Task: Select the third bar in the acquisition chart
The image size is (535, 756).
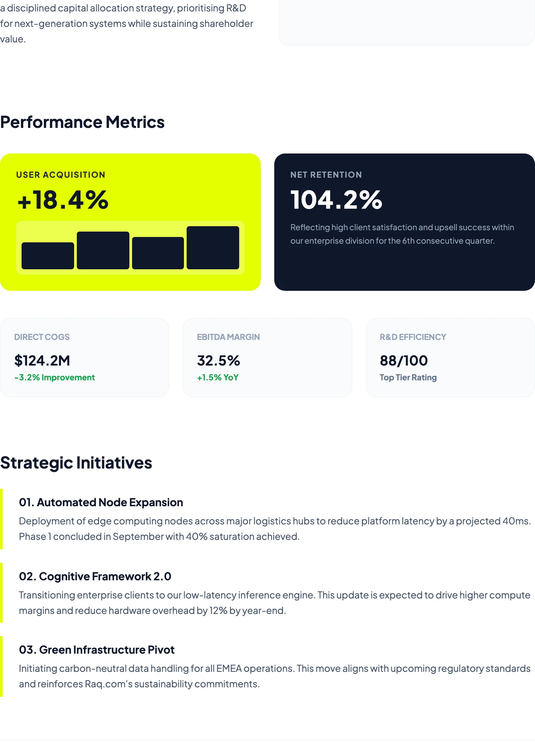Action: (158, 253)
